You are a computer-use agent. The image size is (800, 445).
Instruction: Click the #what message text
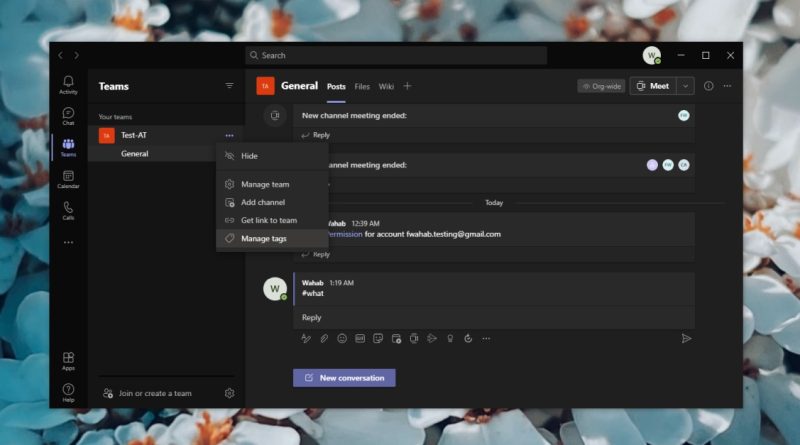(x=313, y=293)
